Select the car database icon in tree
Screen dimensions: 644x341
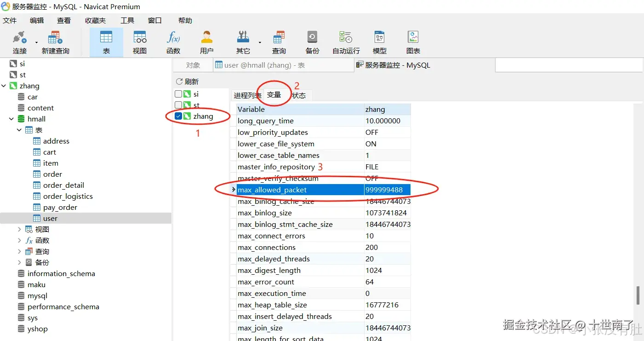point(21,97)
